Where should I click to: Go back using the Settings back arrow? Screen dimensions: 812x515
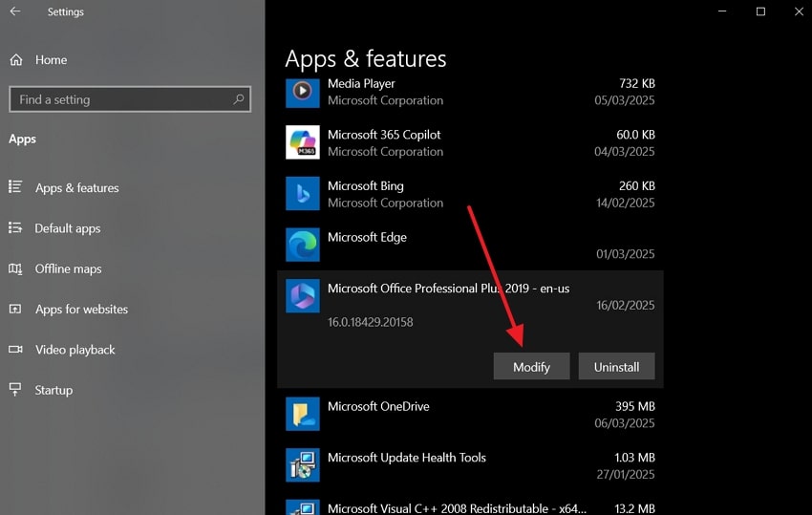(15, 11)
